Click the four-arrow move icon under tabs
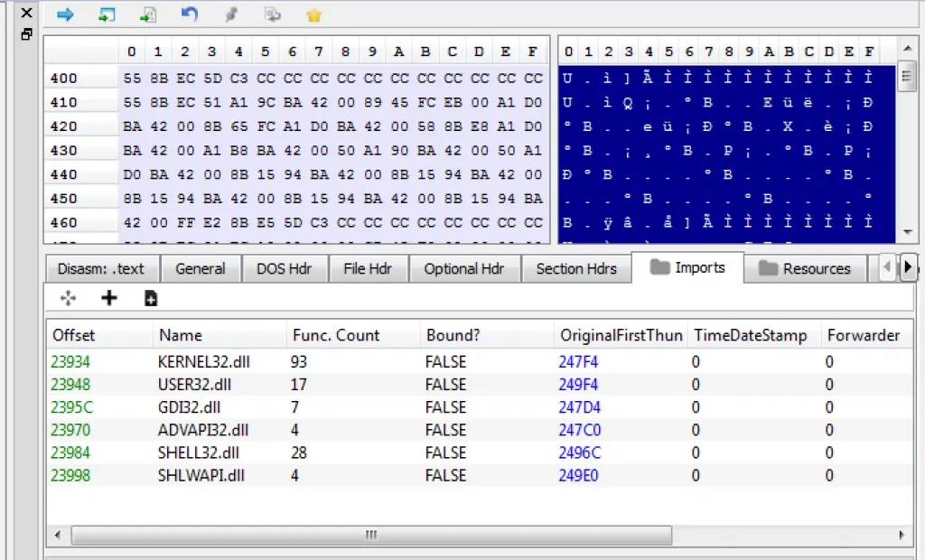This screenshot has width=925, height=560. tap(68, 298)
